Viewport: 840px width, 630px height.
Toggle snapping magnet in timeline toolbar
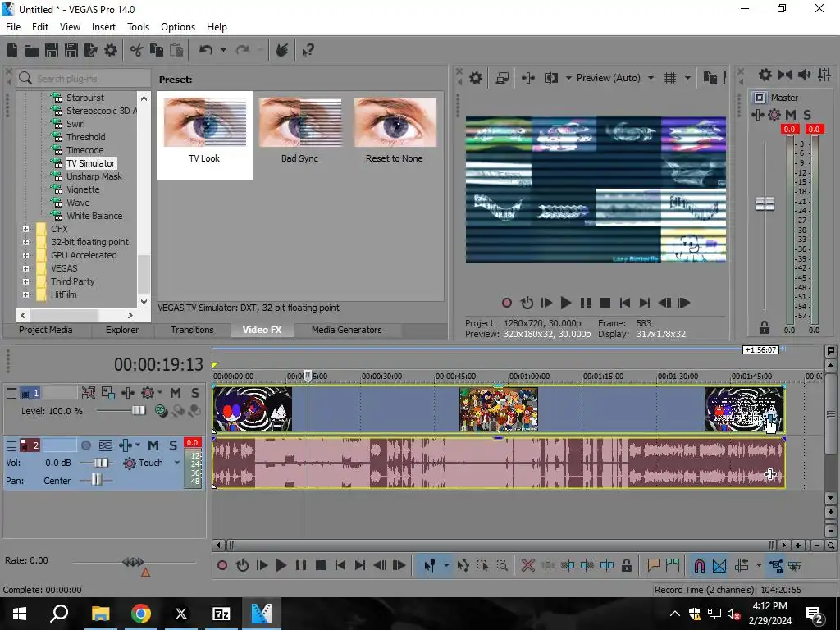click(699, 565)
